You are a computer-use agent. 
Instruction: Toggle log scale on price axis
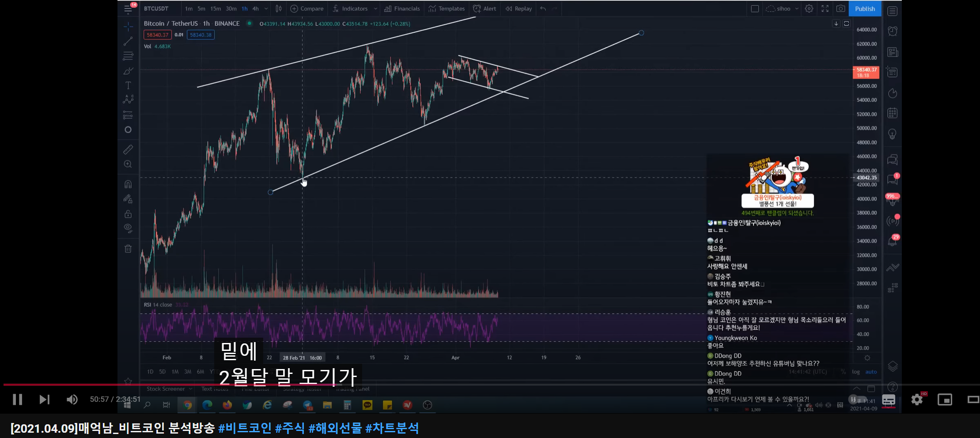(856, 372)
